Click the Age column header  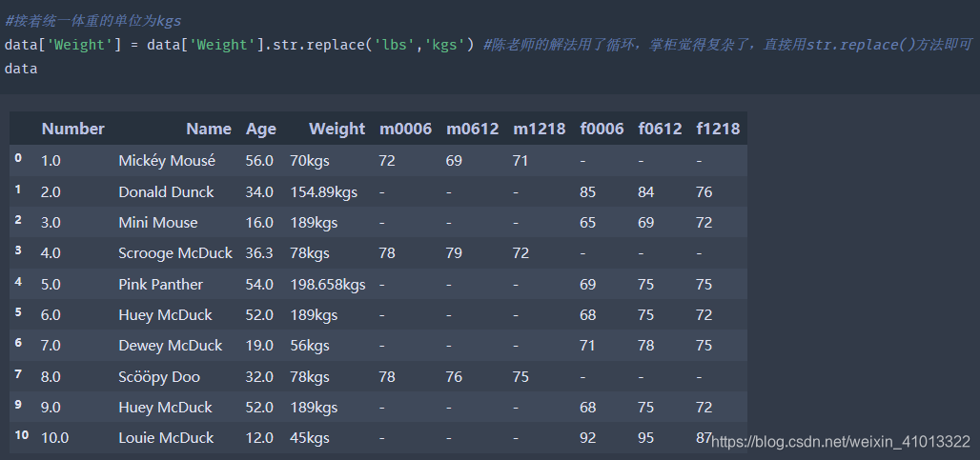tap(260, 130)
